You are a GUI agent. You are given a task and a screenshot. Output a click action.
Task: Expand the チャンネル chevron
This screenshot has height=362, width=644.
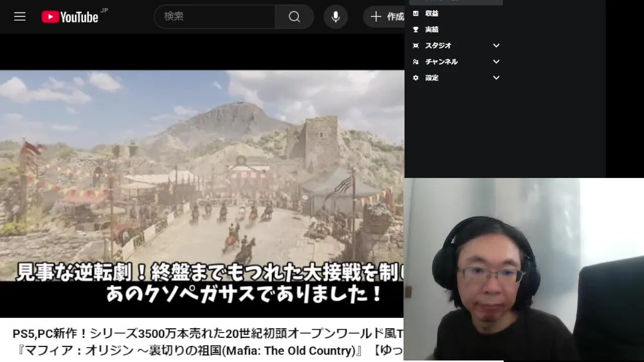point(496,62)
